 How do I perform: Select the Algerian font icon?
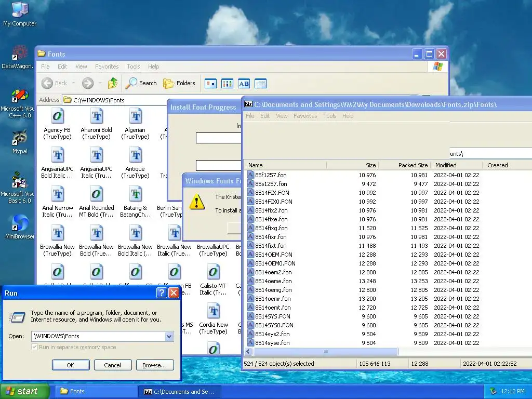pyautogui.click(x=135, y=124)
